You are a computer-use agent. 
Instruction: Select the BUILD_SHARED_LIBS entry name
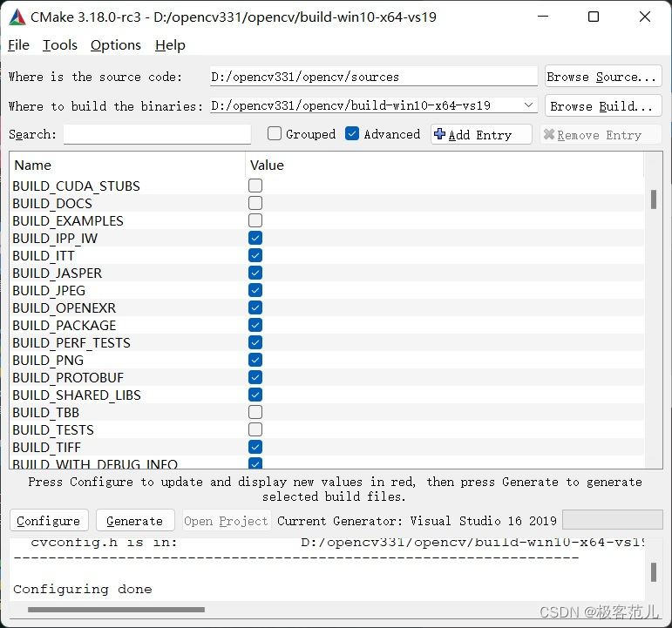[x=77, y=395]
